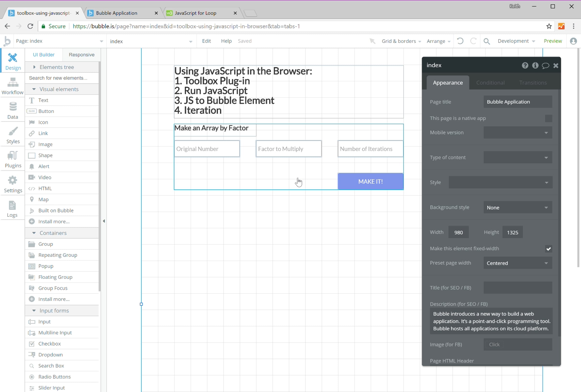Select the Alert element tool
This screenshot has width=581, height=392.
pos(61,166)
